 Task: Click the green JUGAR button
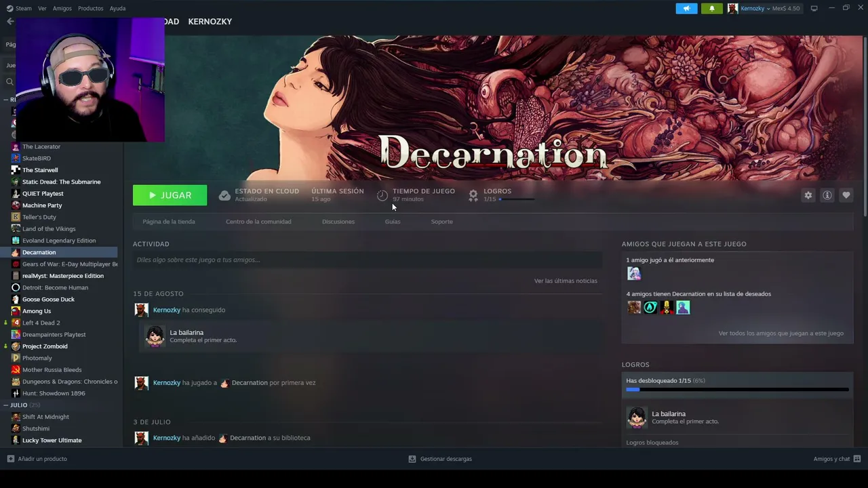point(170,195)
